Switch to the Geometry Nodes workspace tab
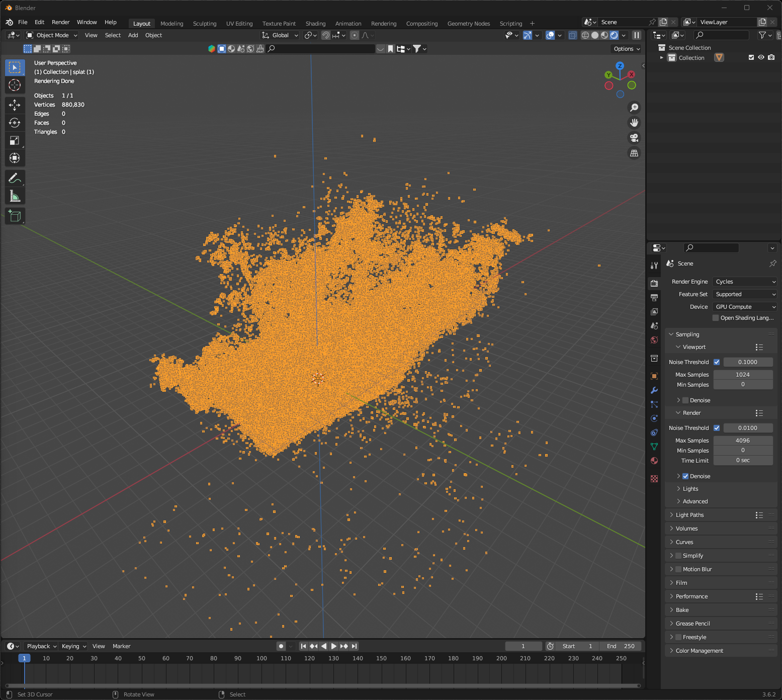 pyautogui.click(x=469, y=24)
